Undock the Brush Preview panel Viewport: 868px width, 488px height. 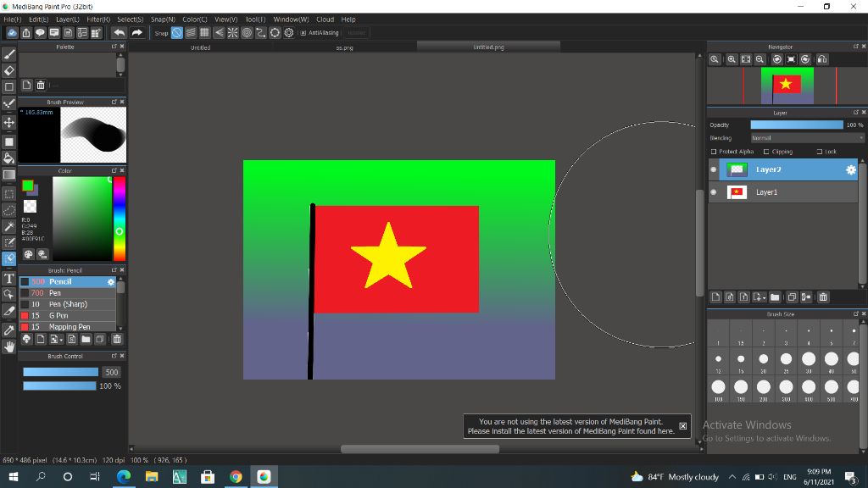tap(114, 102)
